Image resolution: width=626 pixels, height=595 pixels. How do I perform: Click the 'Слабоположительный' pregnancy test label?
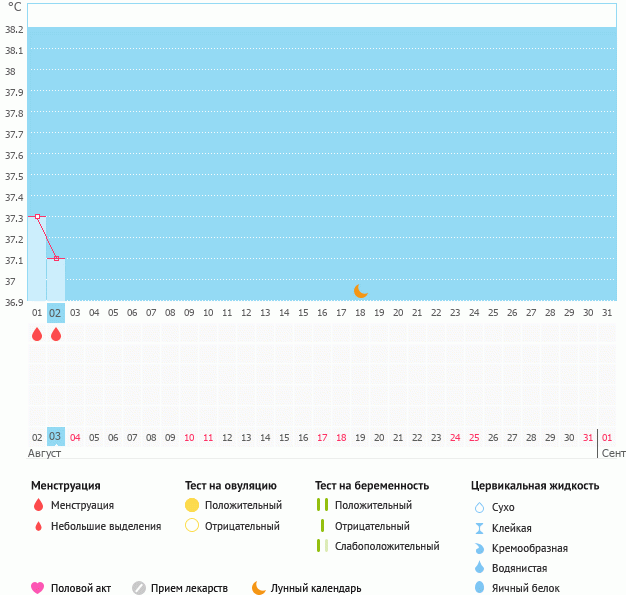point(387,546)
